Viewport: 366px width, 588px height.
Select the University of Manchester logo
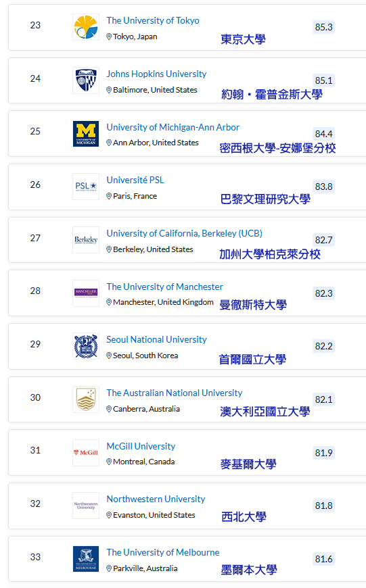[86, 293]
